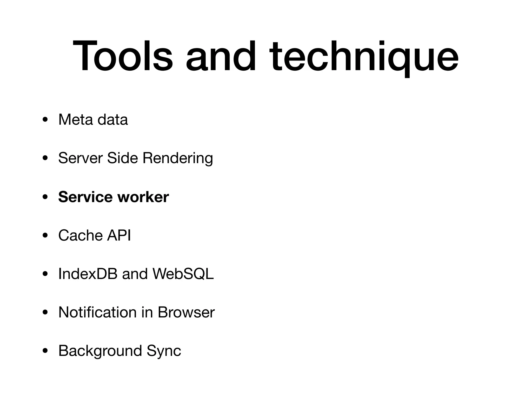The image size is (532, 399).
Task: Click the word 'Rendering' in the list
Action: click(178, 158)
